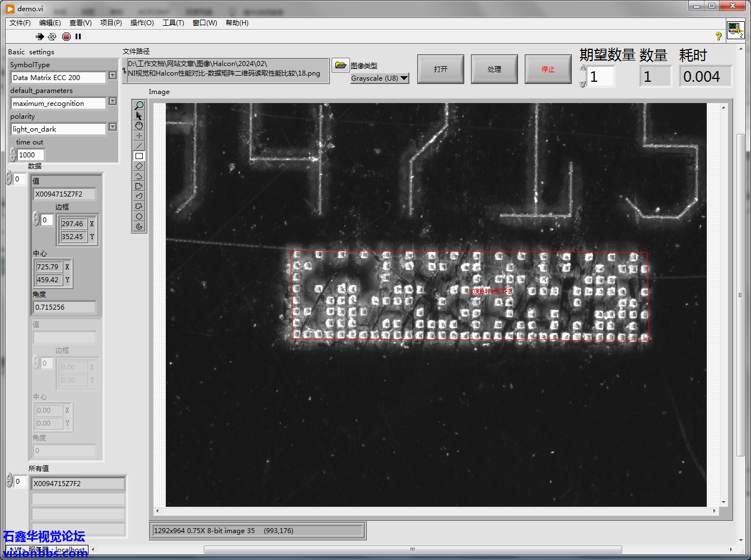
Task: Click Data Matrix ECC 200 combo box
Action: tap(58, 78)
